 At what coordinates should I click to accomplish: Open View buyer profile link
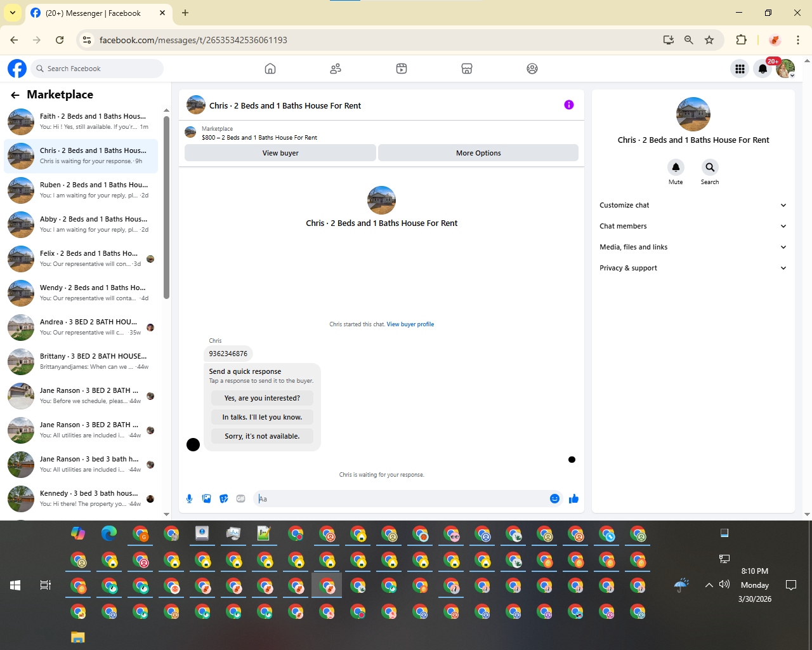pos(410,324)
